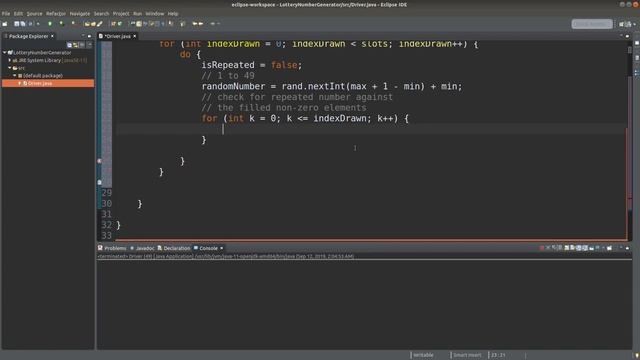Maximize the Console view
Screen dimensions: 640x360
(x=627, y=248)
